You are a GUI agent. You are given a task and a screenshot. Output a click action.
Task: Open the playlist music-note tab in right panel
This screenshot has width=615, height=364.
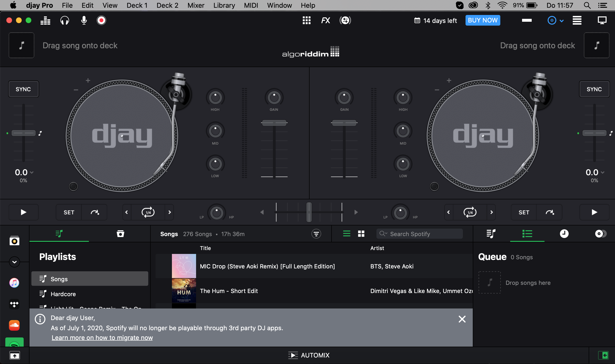coord(491,233)
